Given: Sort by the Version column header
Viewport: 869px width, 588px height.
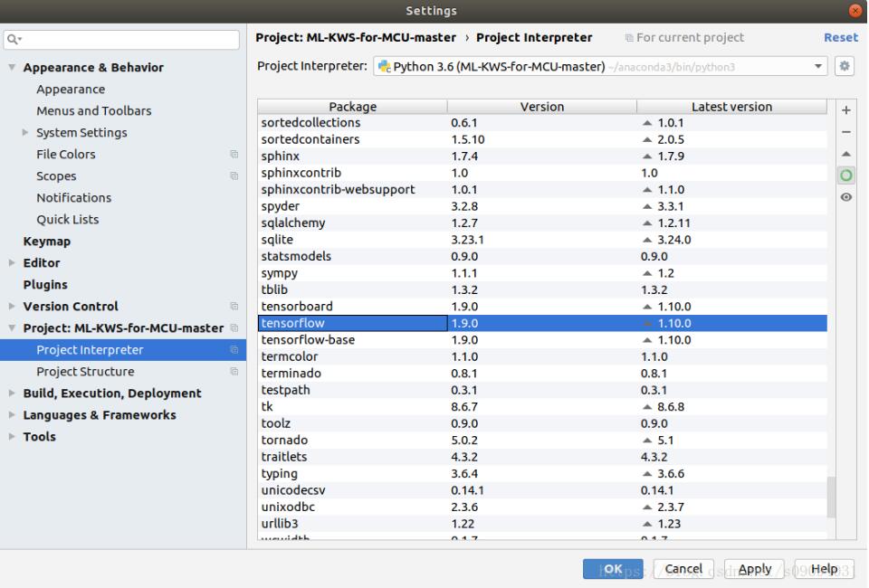Looking at the screenshot, I should [x=542, y=107].
